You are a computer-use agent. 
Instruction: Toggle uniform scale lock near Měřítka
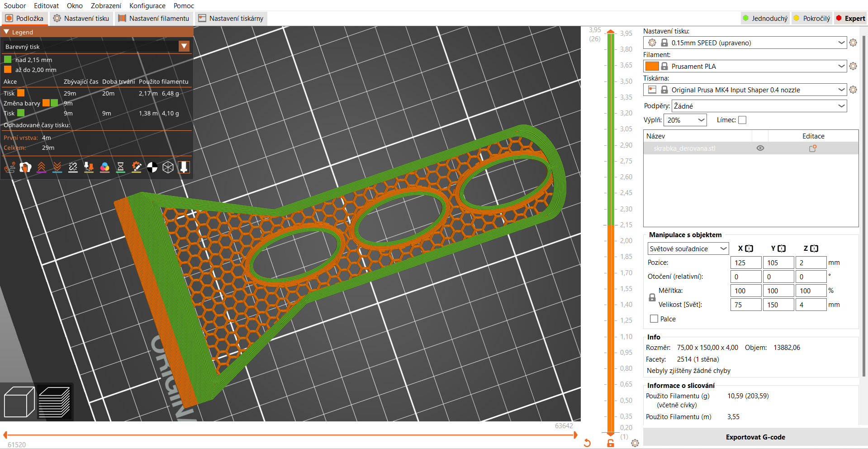(652, 297)
